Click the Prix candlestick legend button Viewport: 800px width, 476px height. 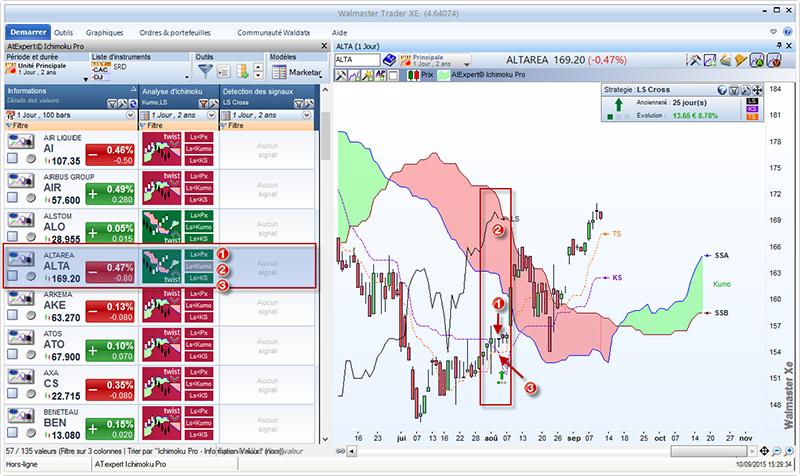tap(421, 75)
